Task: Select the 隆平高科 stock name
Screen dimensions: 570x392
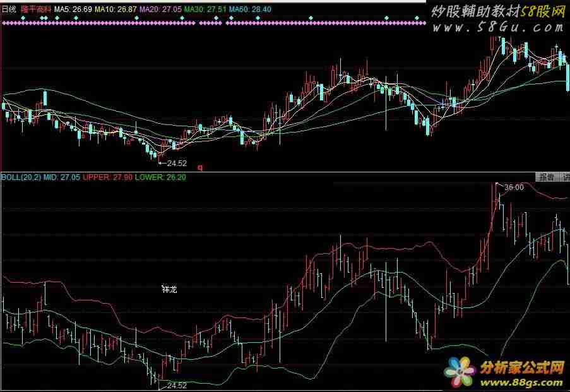Action: tap(35, 10)
